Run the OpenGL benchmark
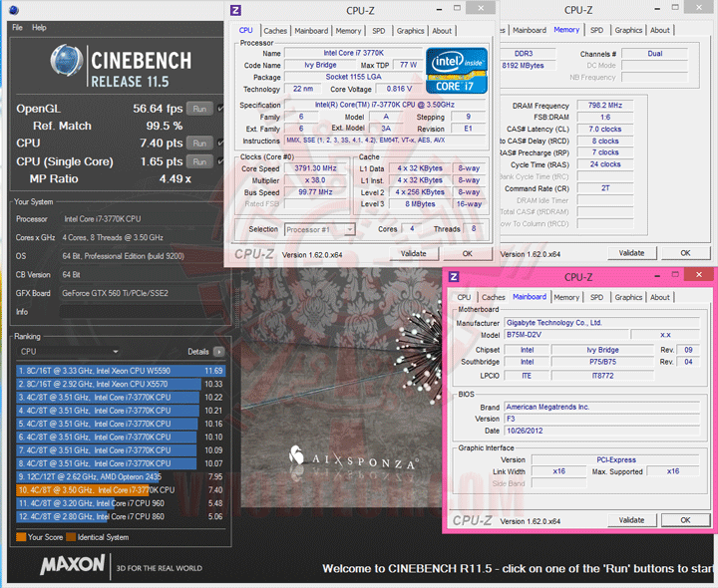The width and height of the screenshot is (718, 588). click(199, 109)
